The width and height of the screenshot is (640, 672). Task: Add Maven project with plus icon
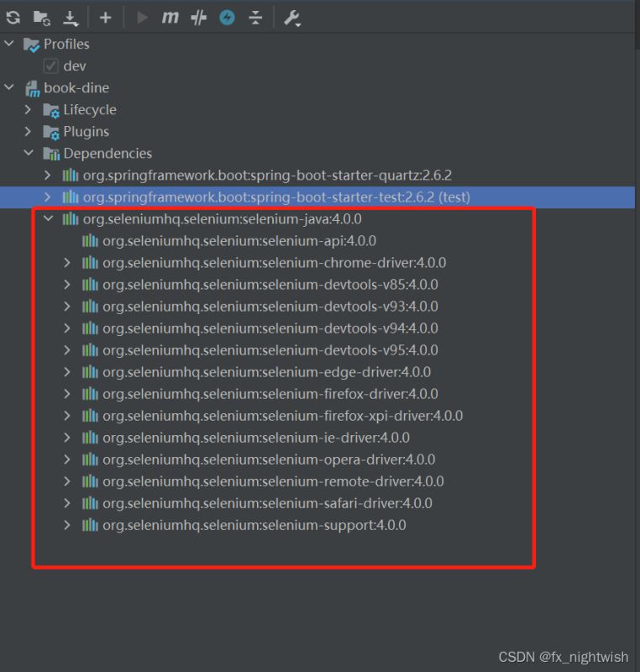105,18
